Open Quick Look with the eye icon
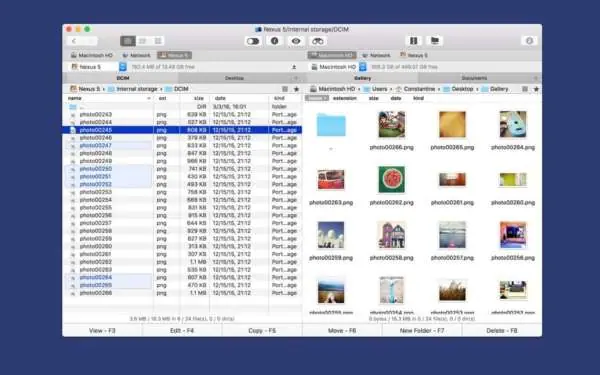This screenshot has width=600, height=375. click(296, 41)
